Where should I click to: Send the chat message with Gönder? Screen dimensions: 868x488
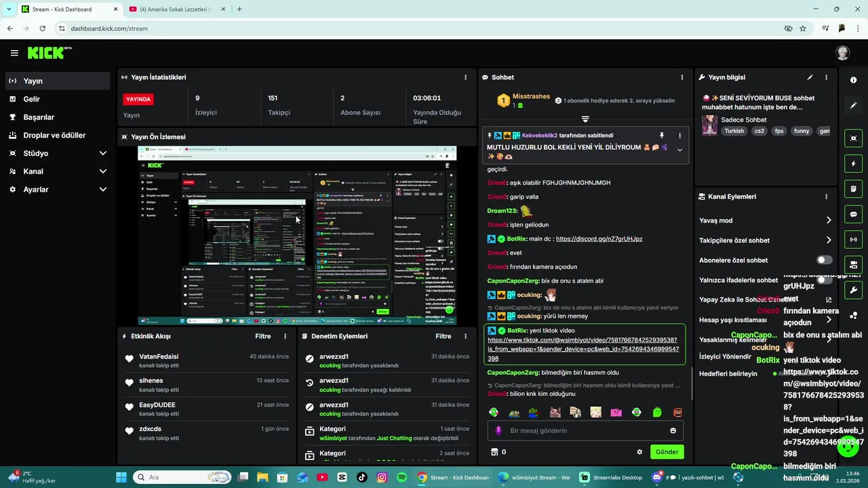click(x=667, y=452)
